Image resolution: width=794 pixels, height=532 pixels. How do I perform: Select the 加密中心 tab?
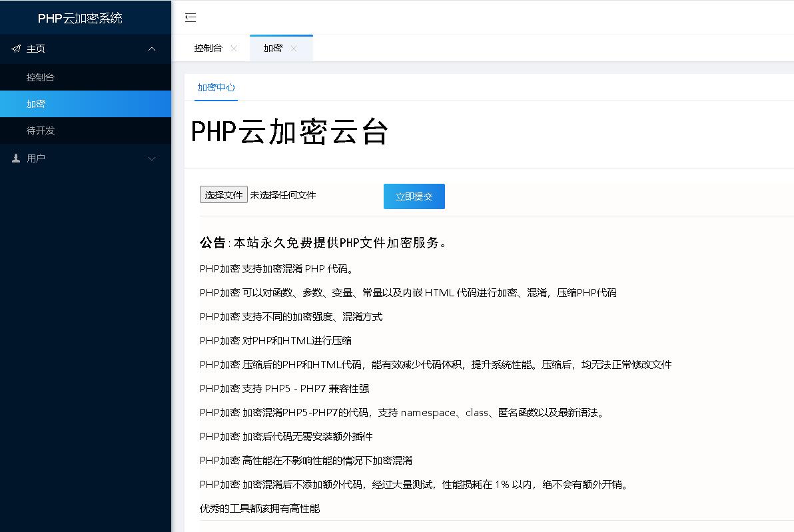216,87
